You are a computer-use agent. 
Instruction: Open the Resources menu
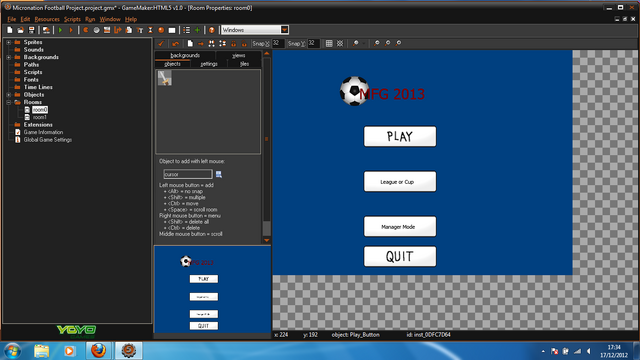pyautogui.click(x=47, y=19)
